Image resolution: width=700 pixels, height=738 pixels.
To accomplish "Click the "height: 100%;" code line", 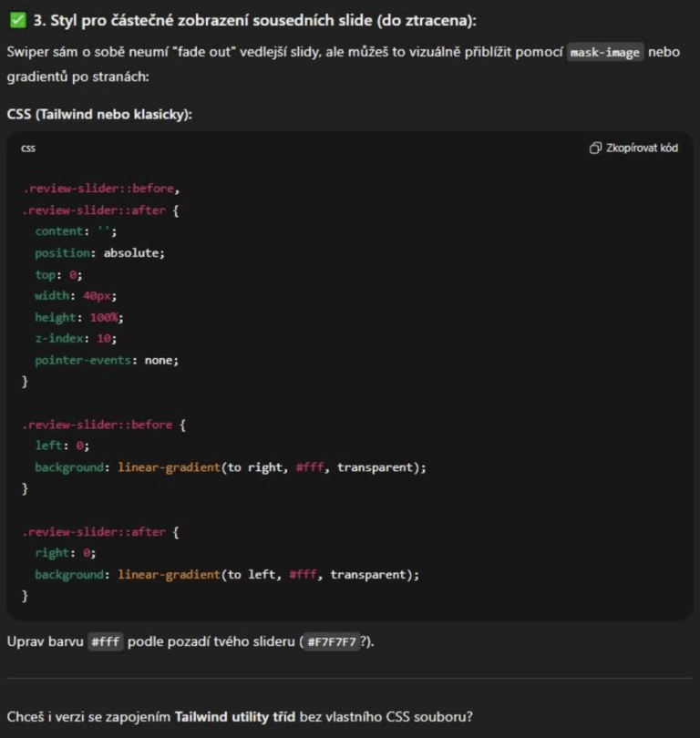I will click(x=78, y=317).
